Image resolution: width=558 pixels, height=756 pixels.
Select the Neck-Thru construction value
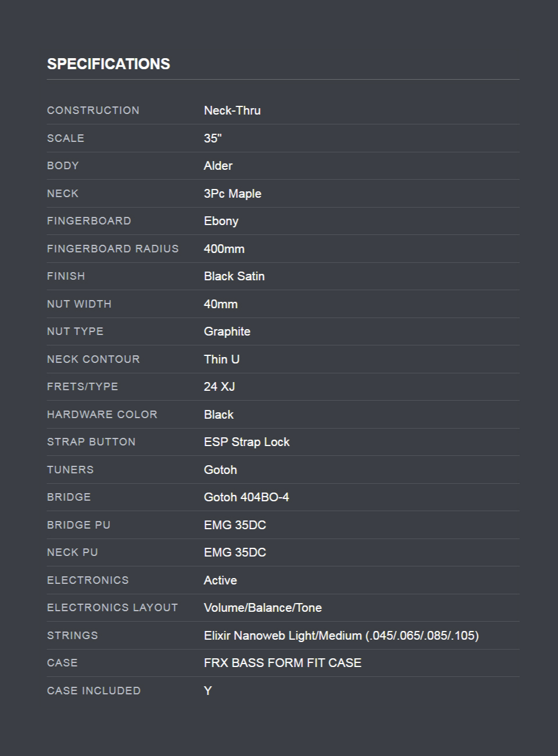point(232,110)
